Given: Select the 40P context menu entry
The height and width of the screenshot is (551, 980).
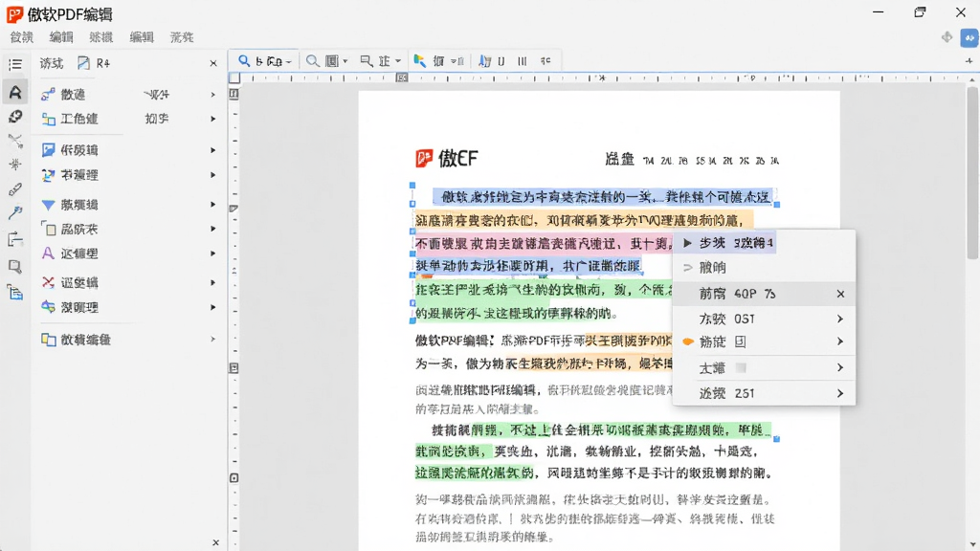Looking at the screenshot, I should tap(764, 294).
